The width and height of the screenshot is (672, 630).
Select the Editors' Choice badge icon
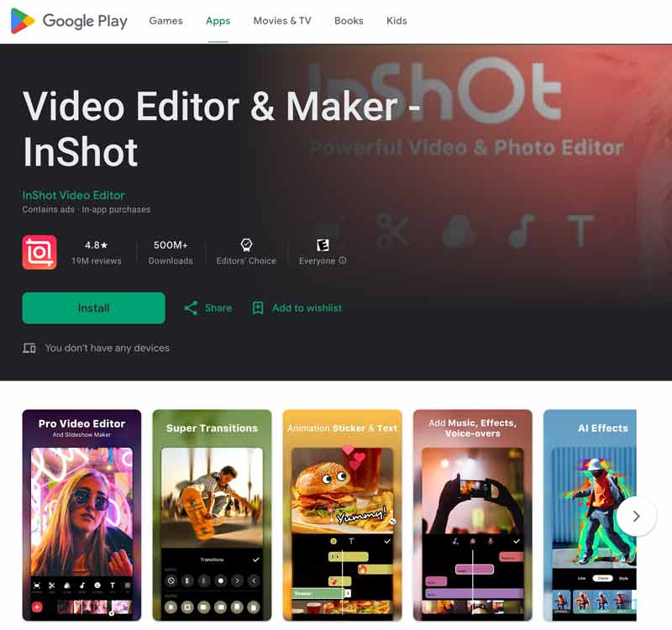pyautogui.click(x=246, y=246)
